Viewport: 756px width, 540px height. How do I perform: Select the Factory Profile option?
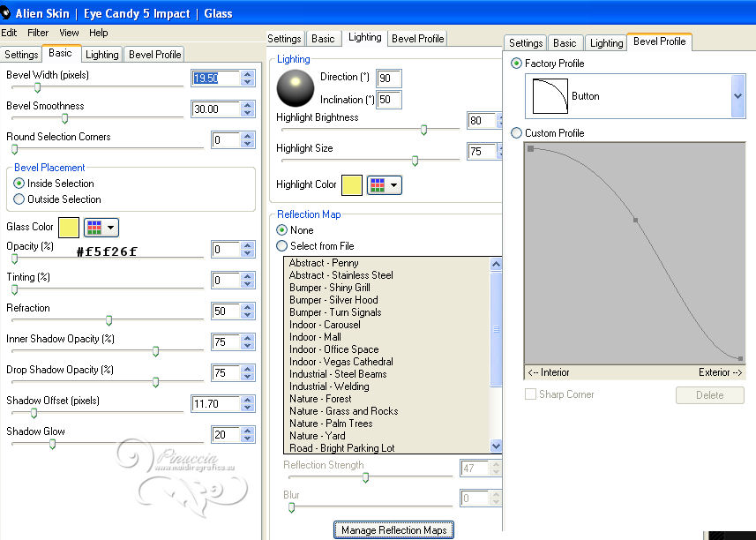pos(516,64)
